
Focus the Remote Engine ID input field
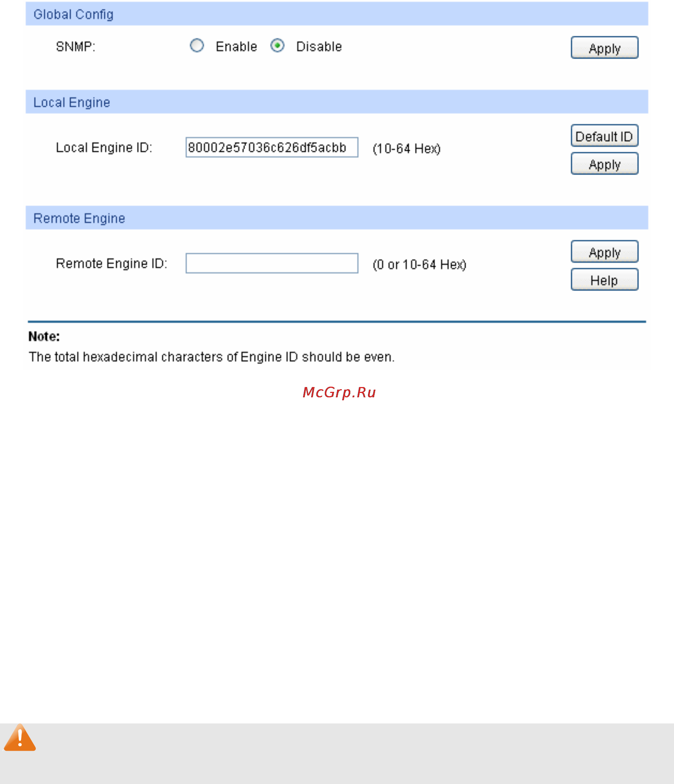point(272,263)
